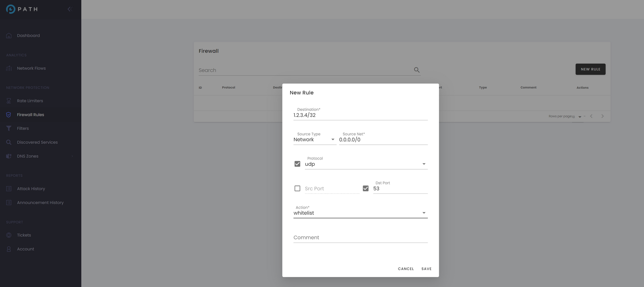Collapse the sidebar with the chevron icon
Image resolution: width=644 pixels, height=287 pixels.
coord(69,9)
